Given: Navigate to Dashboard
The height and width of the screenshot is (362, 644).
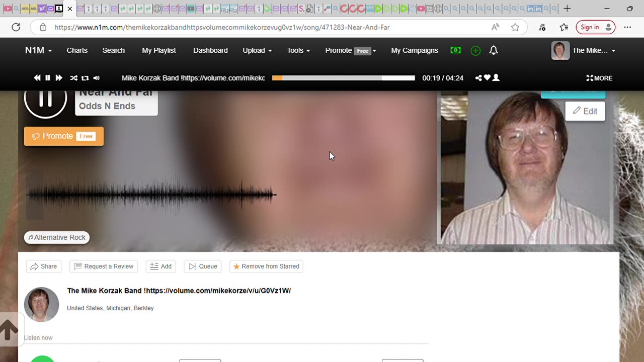Looking at the screenshot, I should (x=210, y=50).
